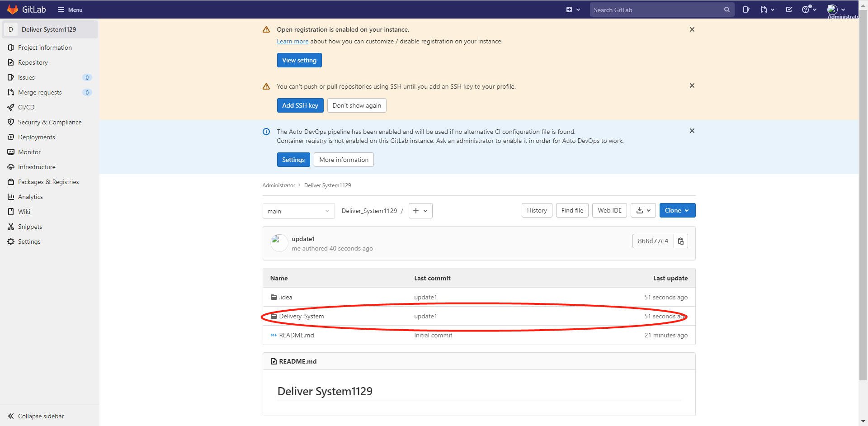Viewport: 868px width, 426px height.
Task: Open the Merge requests top bar dropdown
Action: pos(767,9)
